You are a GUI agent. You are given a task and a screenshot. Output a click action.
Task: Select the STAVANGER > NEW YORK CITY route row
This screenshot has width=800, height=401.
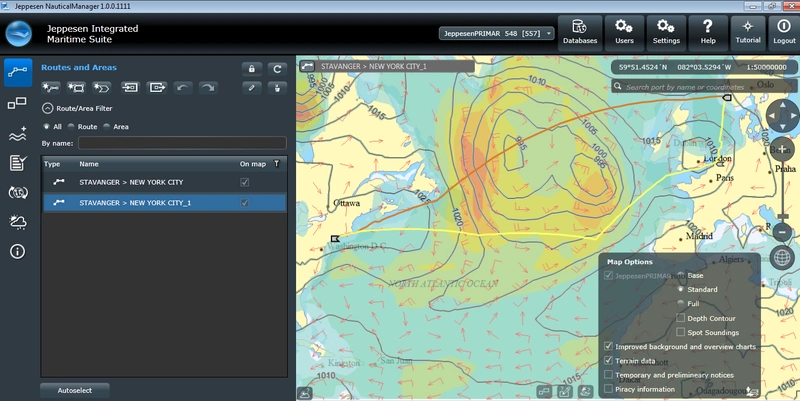pyautogui.click(x=164, y=182)
